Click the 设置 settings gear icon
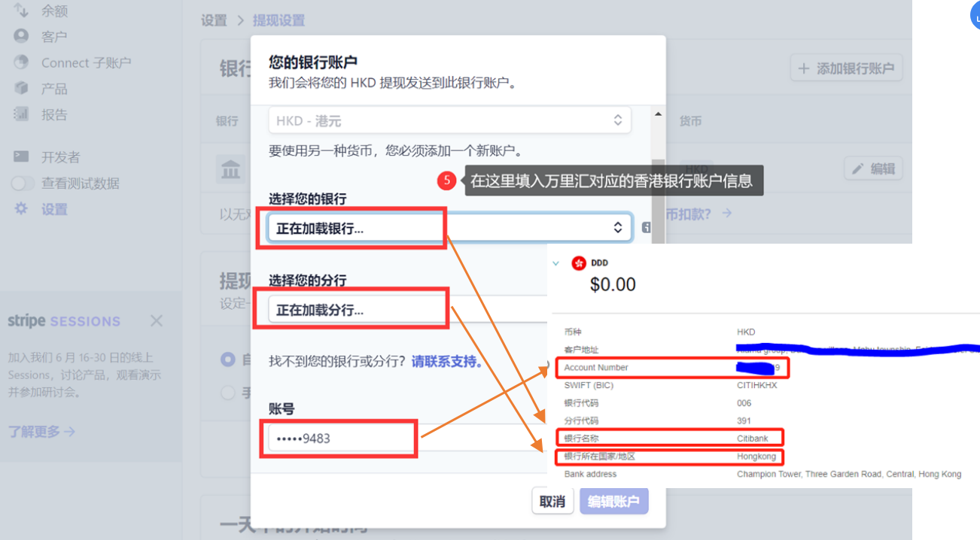The height and width of the screenshot is (540, 980). coord(20,208)
